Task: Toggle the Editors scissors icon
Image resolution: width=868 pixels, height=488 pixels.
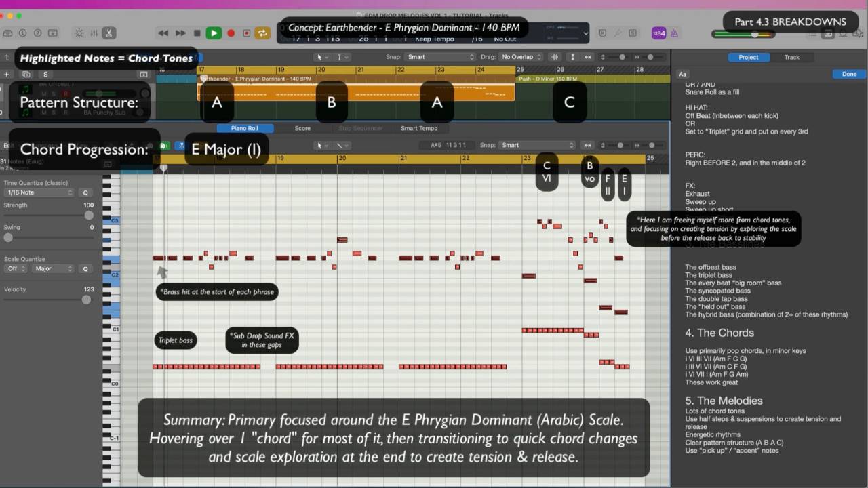Action: click(x=108, y=33)
